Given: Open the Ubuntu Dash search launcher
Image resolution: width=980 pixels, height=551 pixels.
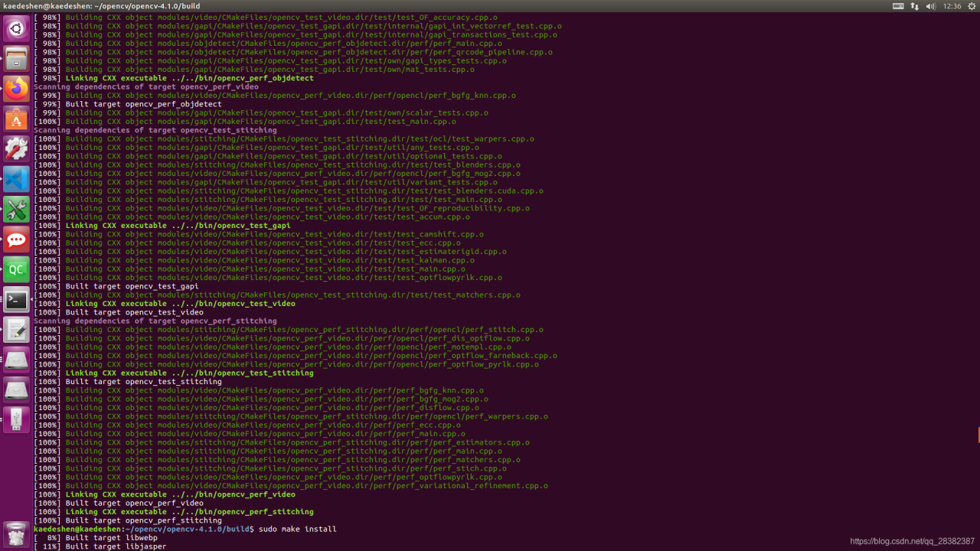Looking at the screenshot, I should point(16,28).
